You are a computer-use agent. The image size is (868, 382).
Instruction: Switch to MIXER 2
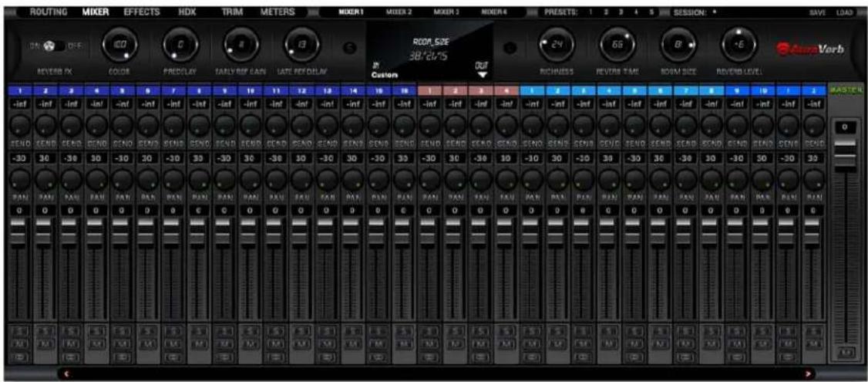(x=399, y=12)
